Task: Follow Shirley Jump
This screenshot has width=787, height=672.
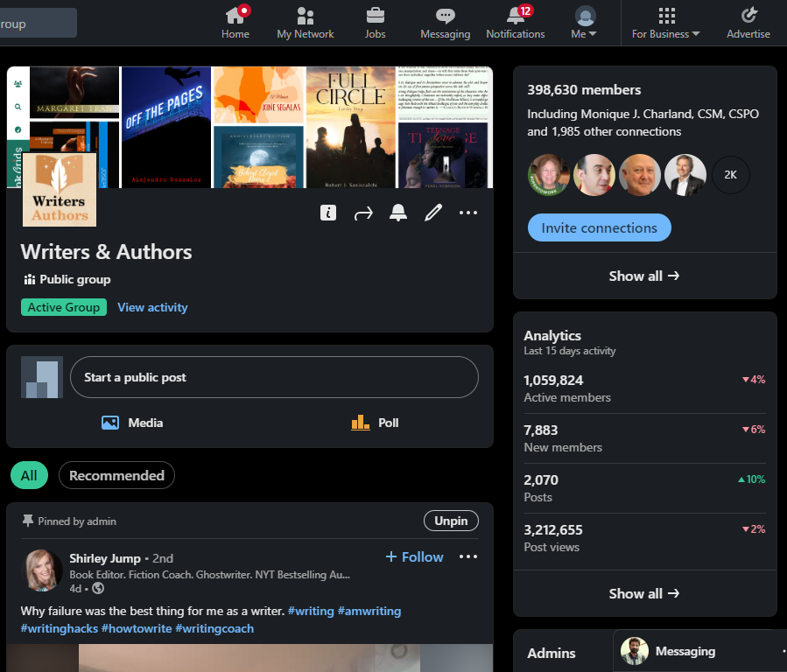Action: [415, 556]
